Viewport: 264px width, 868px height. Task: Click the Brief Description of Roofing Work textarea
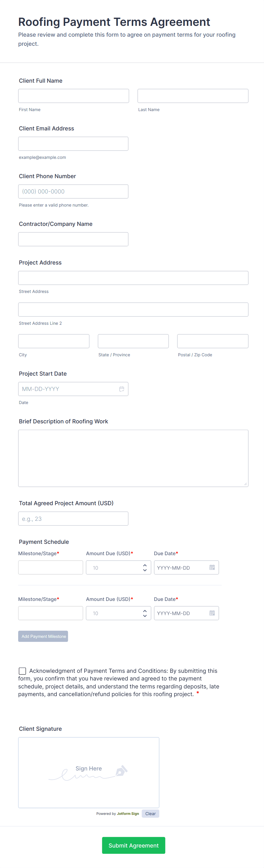(133, 458)
